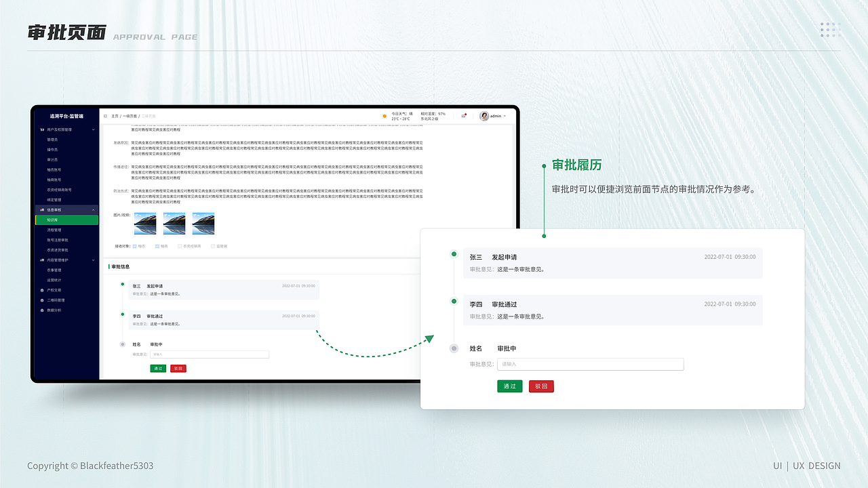Click the 用户及权限管理 sidebar icon
Screen dimensions: 868x488
[42, 131]
